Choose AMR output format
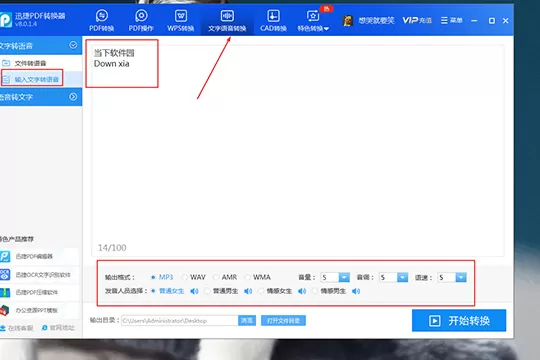Image resolution: width=540 pixels, height=360 pixels. (225, 277)
